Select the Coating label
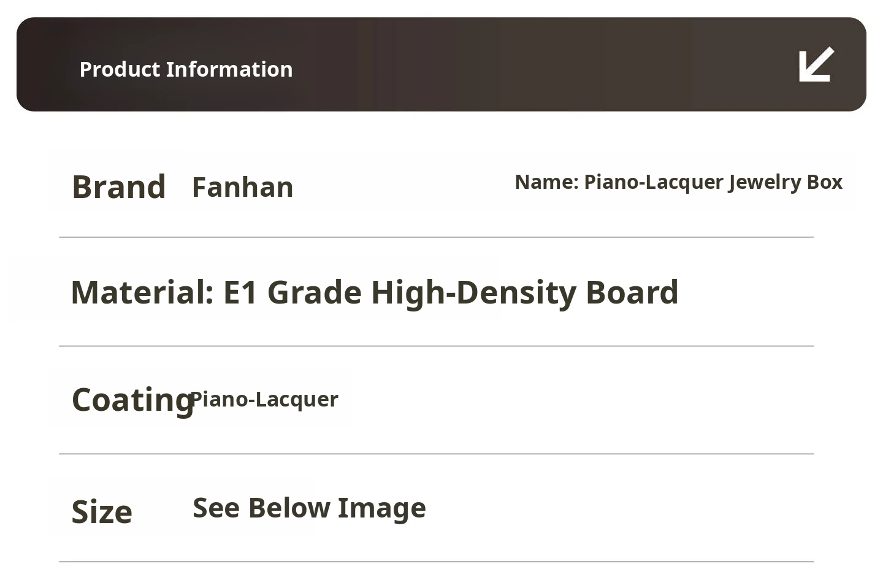Viewport: 883px width, 588px height. pyautogui.click(x=131, y=400)
